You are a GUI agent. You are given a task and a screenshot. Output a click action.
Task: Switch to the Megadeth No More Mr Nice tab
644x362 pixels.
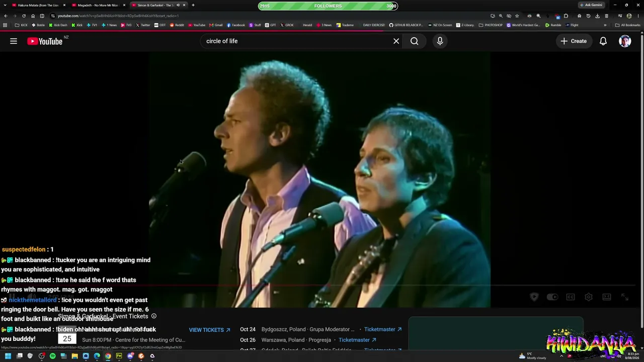[x=98, y=5]
